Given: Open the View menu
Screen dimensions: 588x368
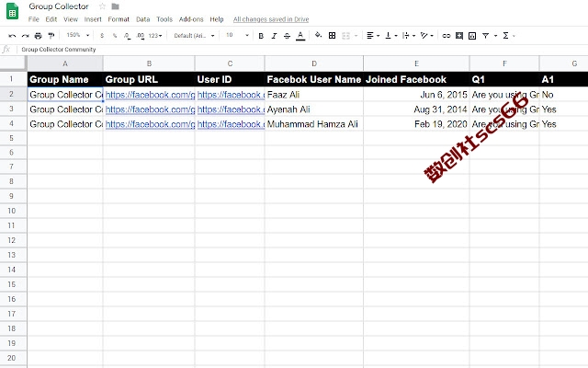Looking at the screenshot, I should (71, 19).
